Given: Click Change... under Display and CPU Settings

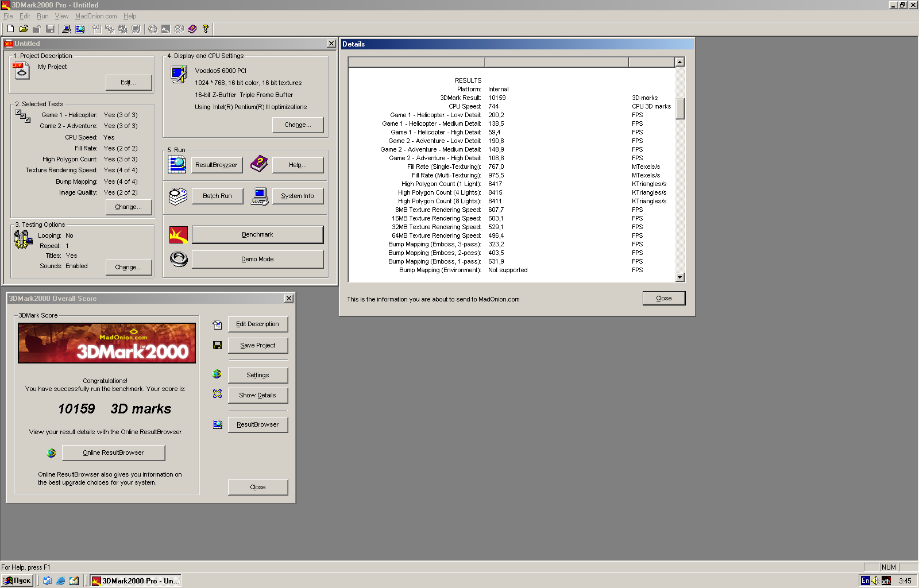Looking at the screenshot, I should point(298,125).
